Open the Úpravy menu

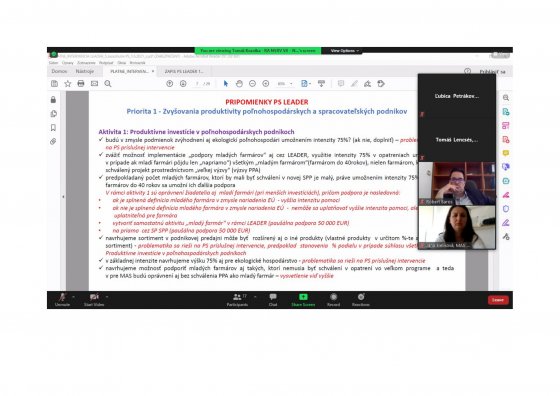(x=68, y=62)
